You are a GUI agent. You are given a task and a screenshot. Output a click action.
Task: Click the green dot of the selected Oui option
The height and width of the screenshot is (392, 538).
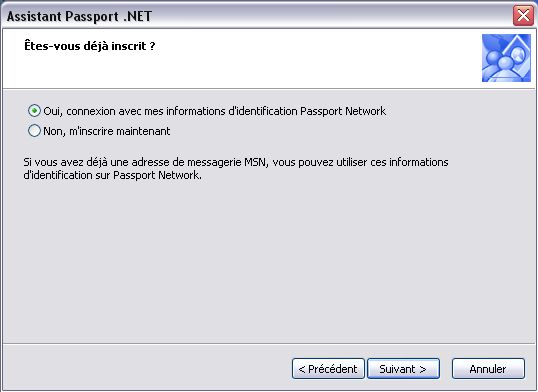click(x=34, y=111)
